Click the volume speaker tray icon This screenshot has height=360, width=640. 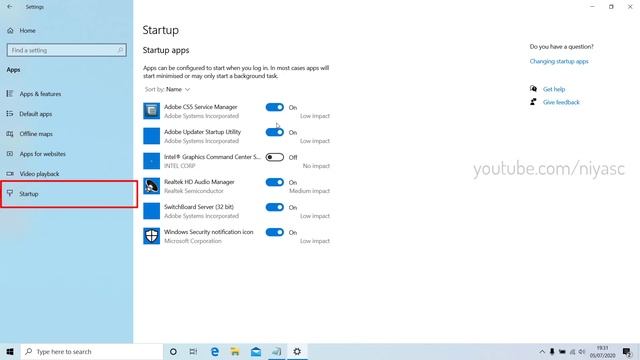pos(582,351)
